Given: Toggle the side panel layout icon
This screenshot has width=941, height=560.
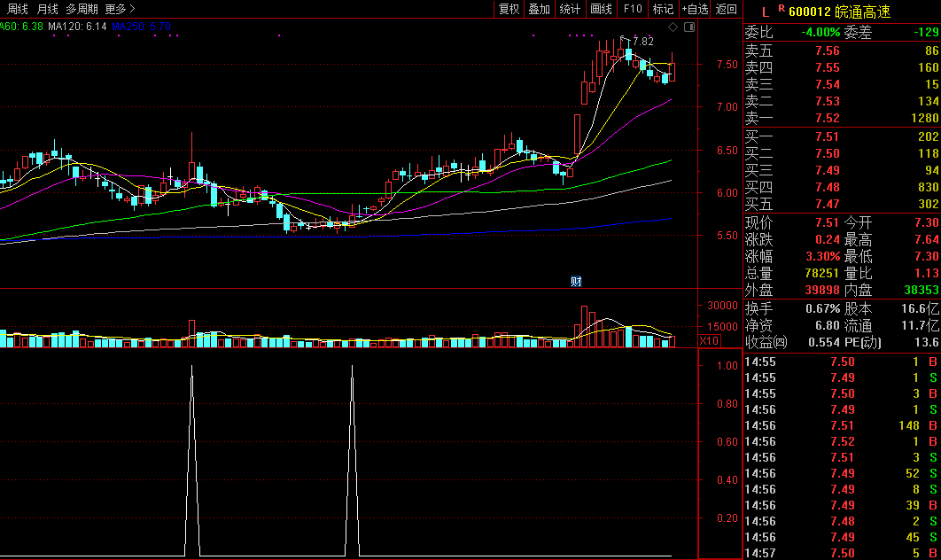Looking at the screenshot, I should point(689,27).
